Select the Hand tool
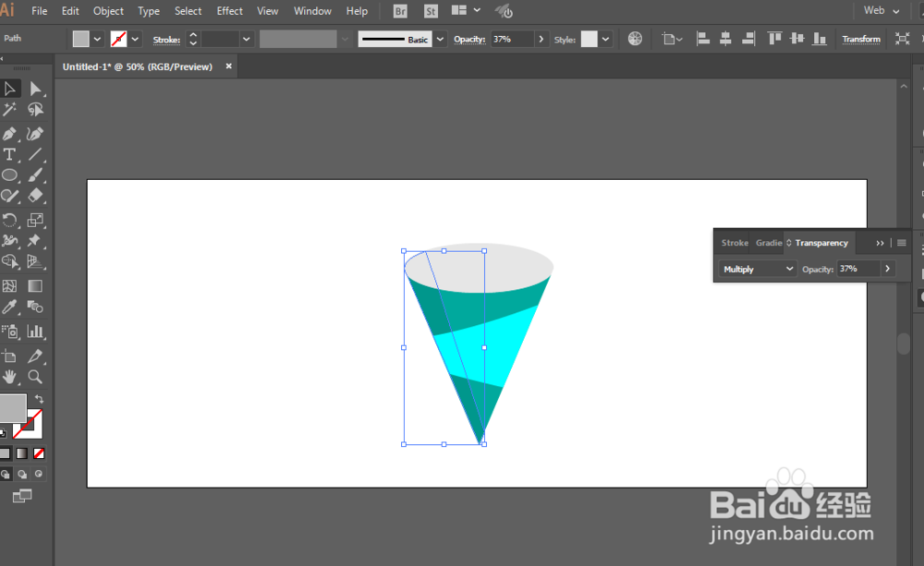 coord(10,377)
